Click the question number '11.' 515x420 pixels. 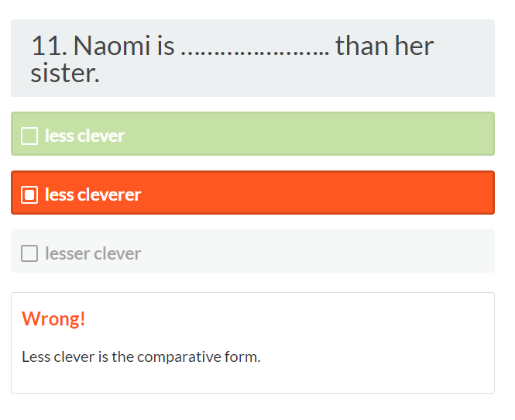coord(50,46)
